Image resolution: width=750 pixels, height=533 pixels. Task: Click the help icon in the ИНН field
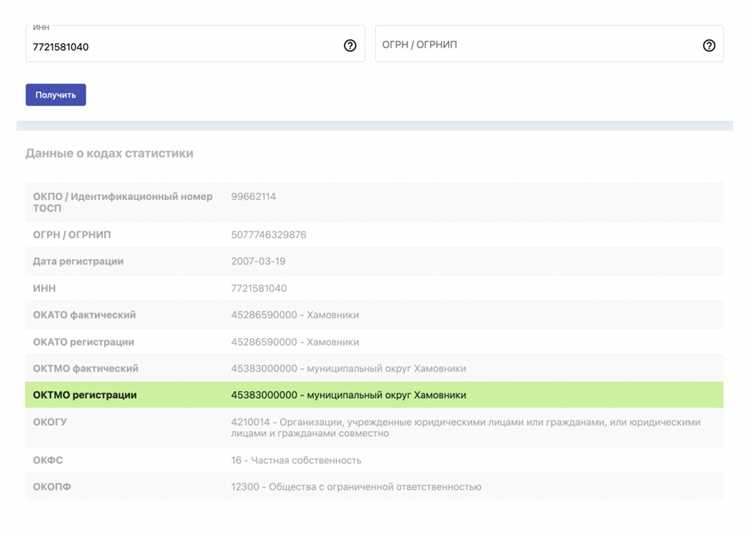point(350,46)
